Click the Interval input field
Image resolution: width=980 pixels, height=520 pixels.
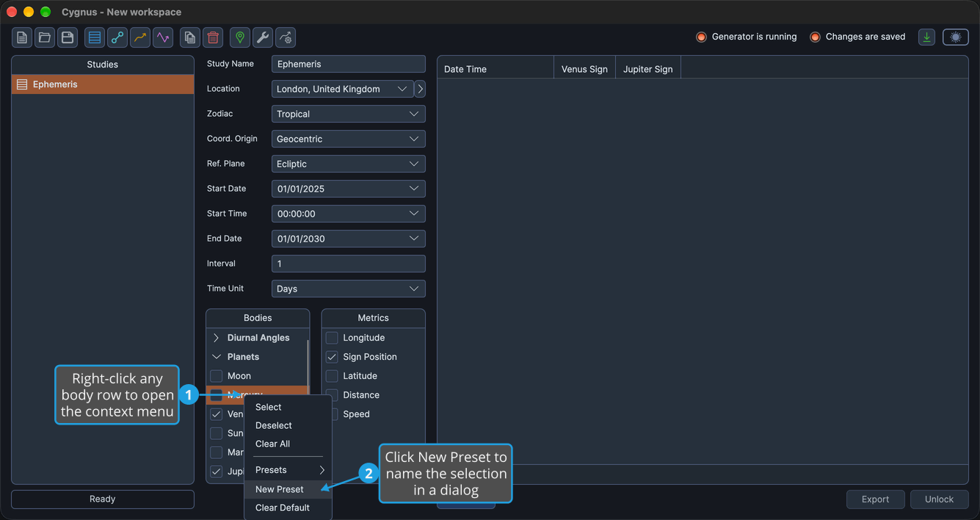[x=349, y=264]
